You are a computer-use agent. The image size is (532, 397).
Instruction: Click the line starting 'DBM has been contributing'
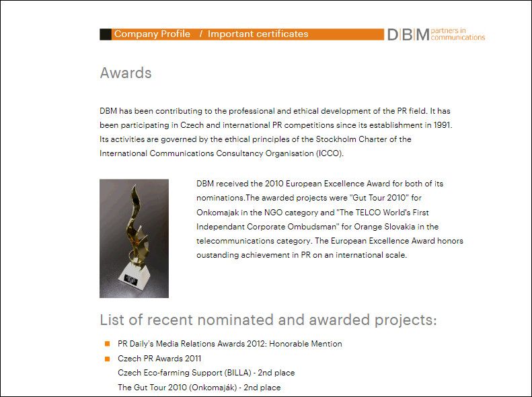[x=275, y=111]
